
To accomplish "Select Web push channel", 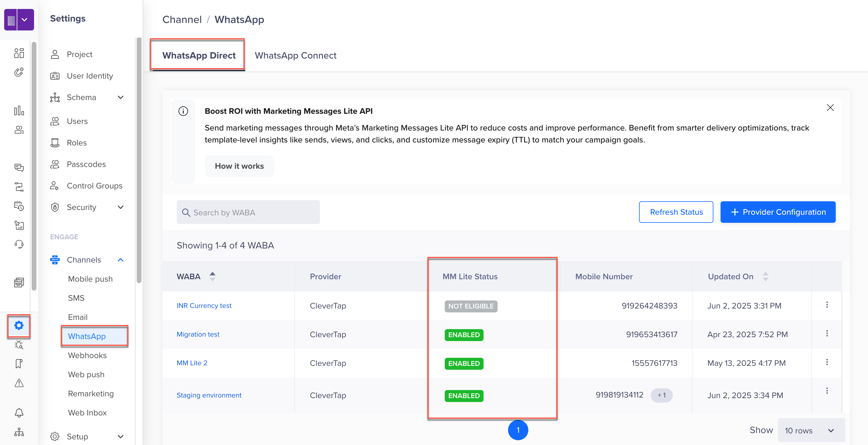I will (x=86, y=375).
